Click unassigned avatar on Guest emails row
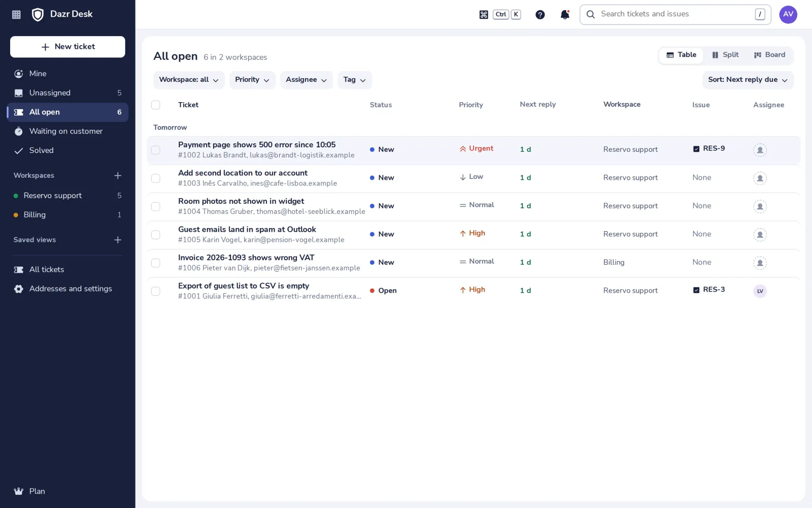The width and height of the screenshot is (812, 508). [760, 235]
